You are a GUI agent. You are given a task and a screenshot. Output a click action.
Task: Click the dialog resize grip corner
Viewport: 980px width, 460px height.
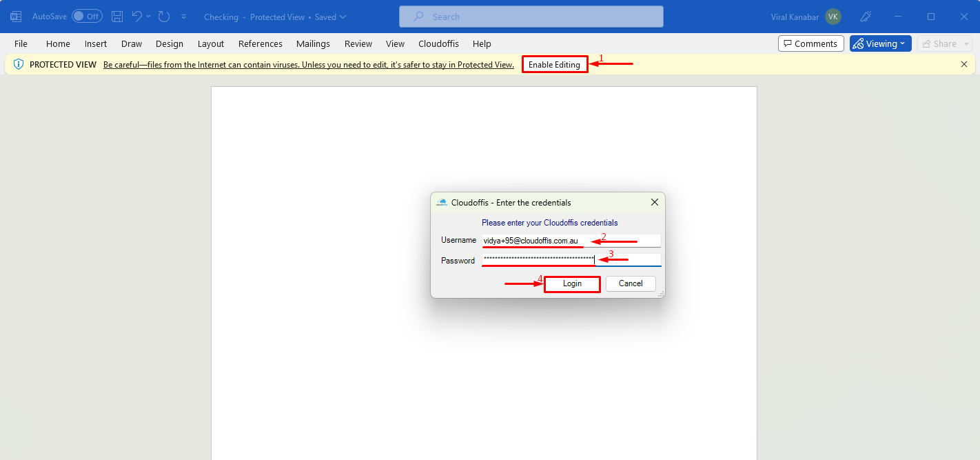pos(661,294)
